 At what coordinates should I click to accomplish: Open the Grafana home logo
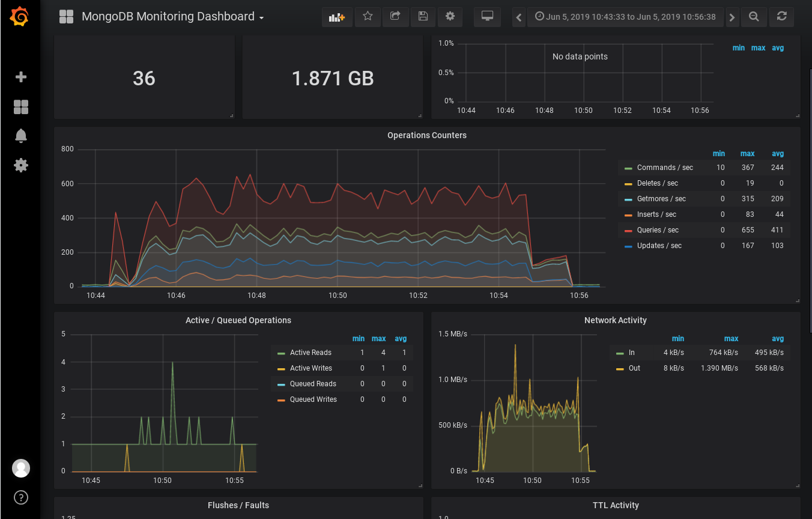click(x=20, y=17)
